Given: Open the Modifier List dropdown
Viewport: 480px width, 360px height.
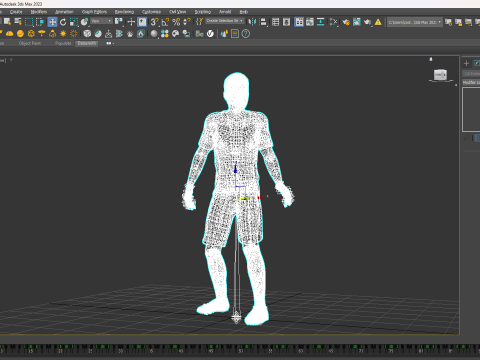Looking at the screenshot, I should (x=471, y=82).
